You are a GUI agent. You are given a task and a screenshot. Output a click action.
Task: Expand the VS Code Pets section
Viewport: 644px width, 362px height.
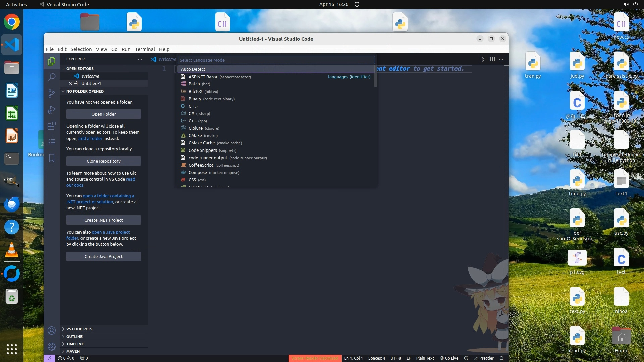pos(79,329)
